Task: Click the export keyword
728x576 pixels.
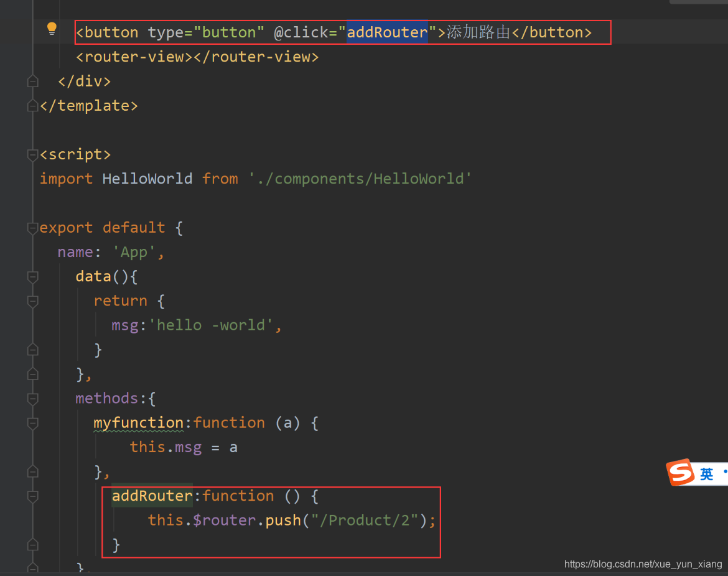Action: [66, 228]
